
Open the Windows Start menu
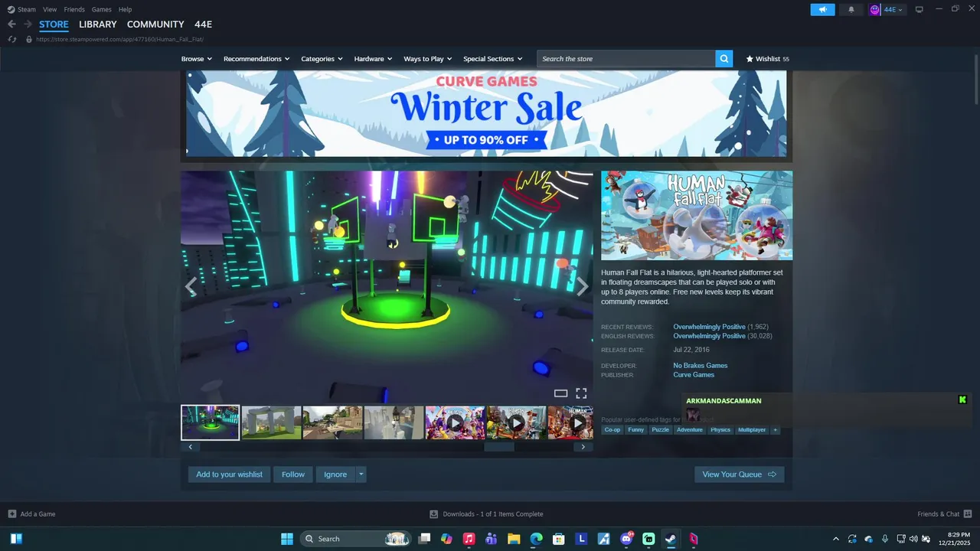coord(287,539)
